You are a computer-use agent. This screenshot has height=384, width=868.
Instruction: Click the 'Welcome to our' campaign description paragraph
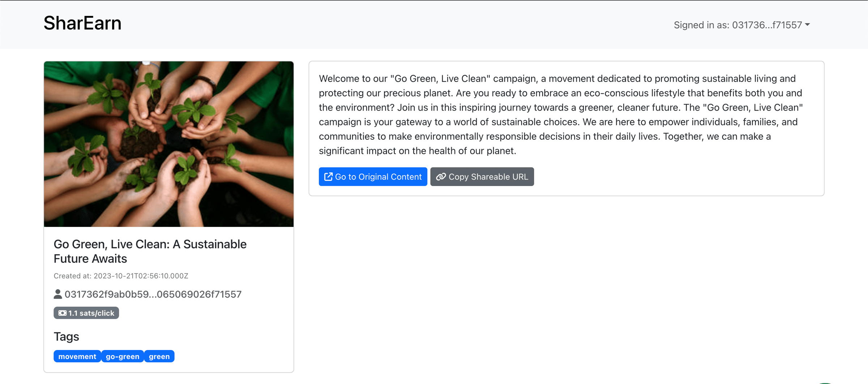pyautogui.click(x=561, y=115)
